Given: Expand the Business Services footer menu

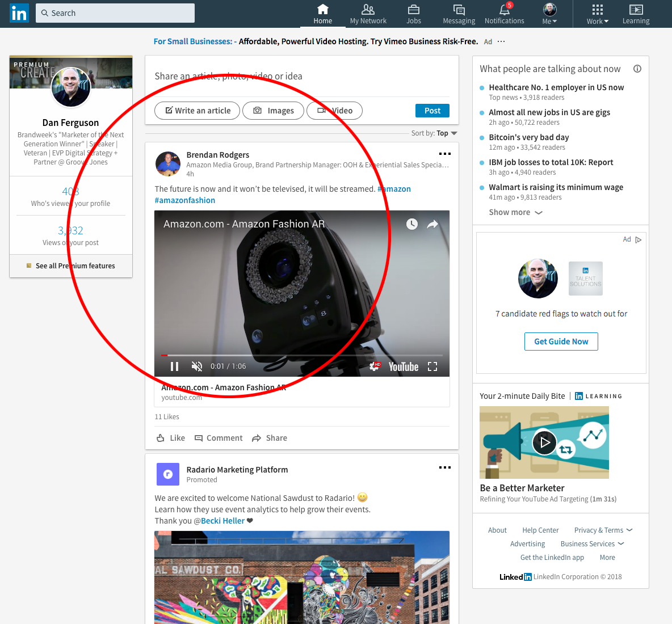Looking at the screenshot, I should pyautogui.click(x=592, y=544).
